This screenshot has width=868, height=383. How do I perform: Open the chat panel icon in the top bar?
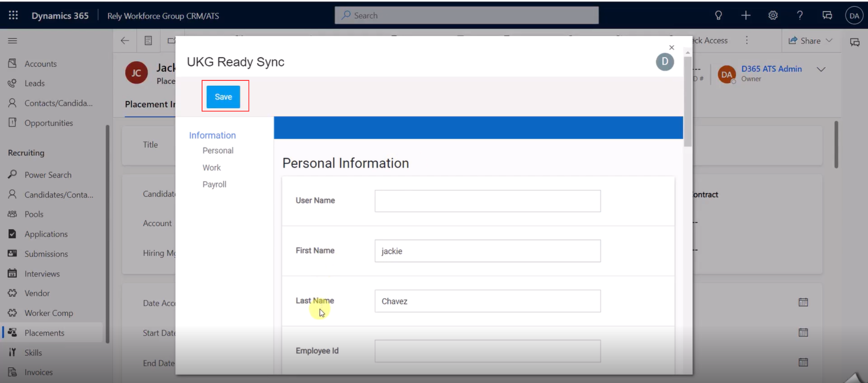(827, 15)
